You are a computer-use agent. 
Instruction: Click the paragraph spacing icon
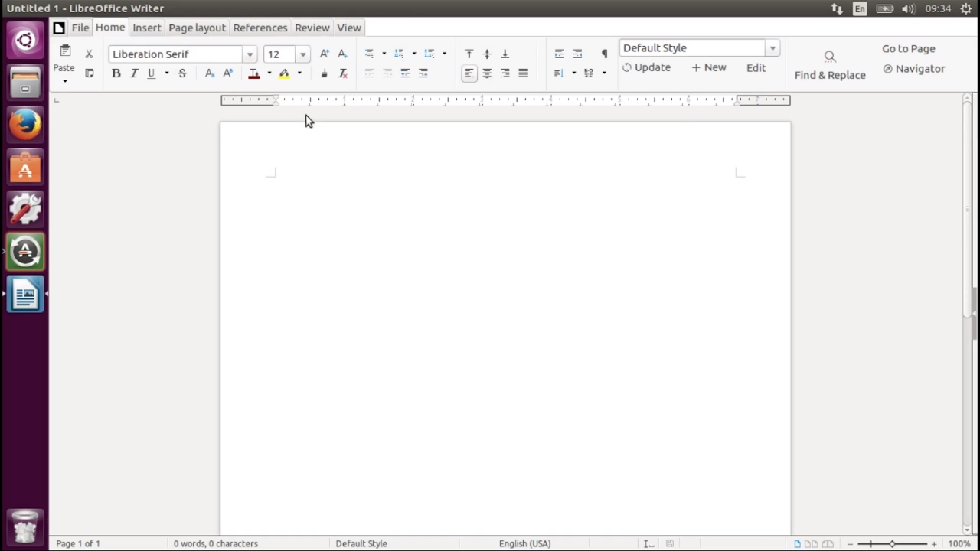point(589,73)
